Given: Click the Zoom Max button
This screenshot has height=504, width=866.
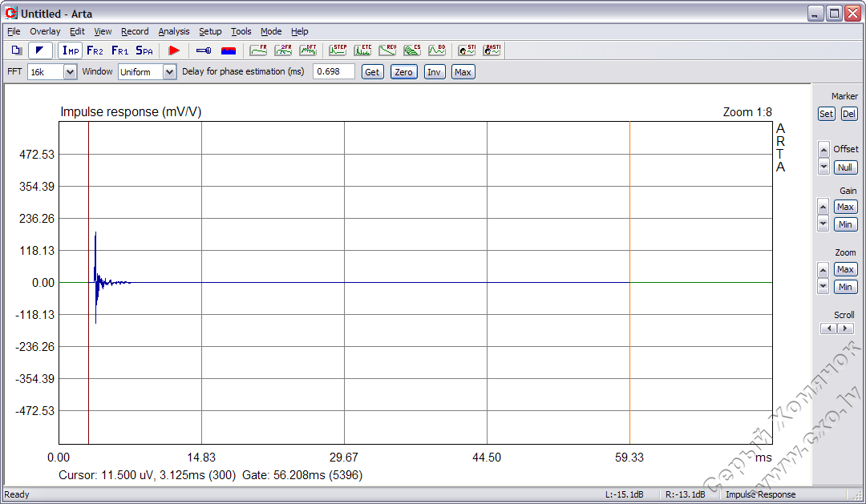Looking at the screenshot, I should [846, 269].
